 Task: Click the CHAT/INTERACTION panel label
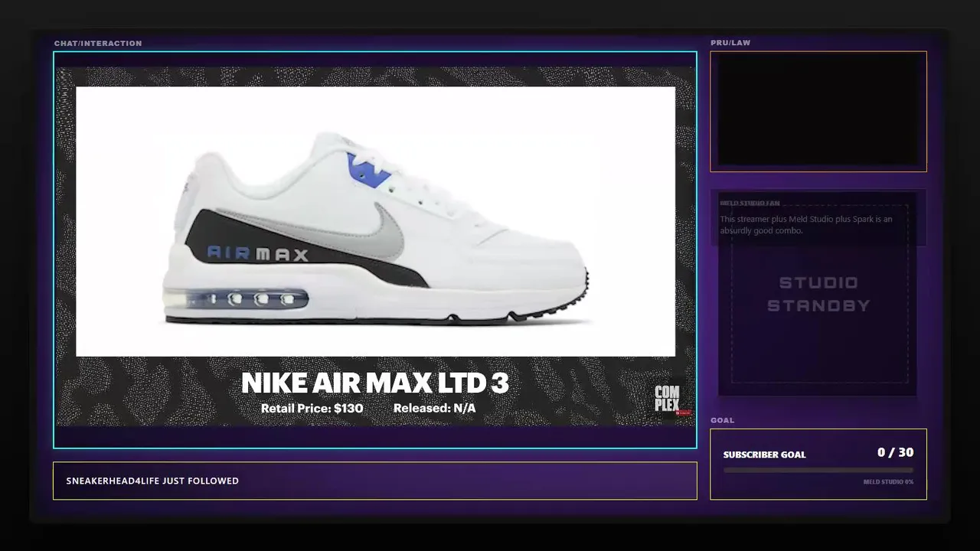point(98,44)
